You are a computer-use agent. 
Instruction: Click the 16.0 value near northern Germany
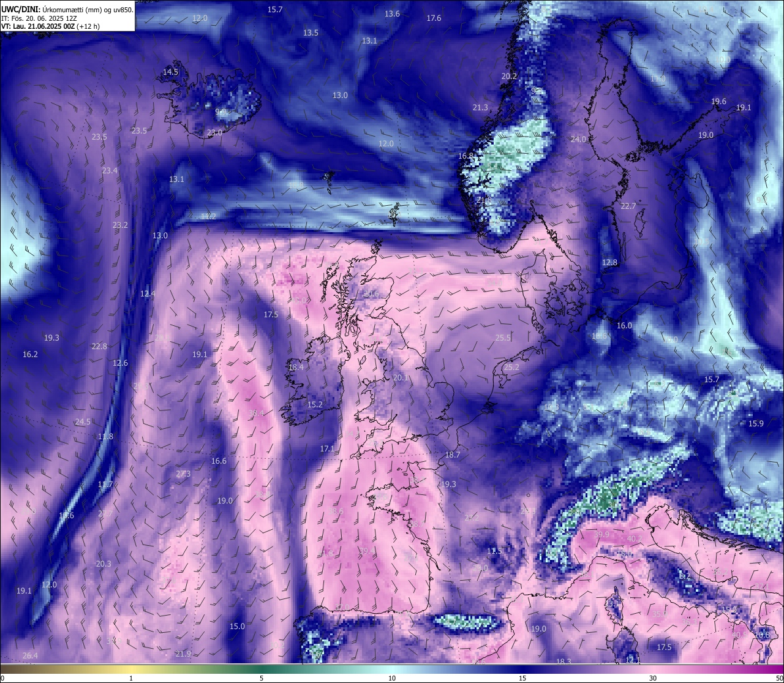(x=624, y=325)
